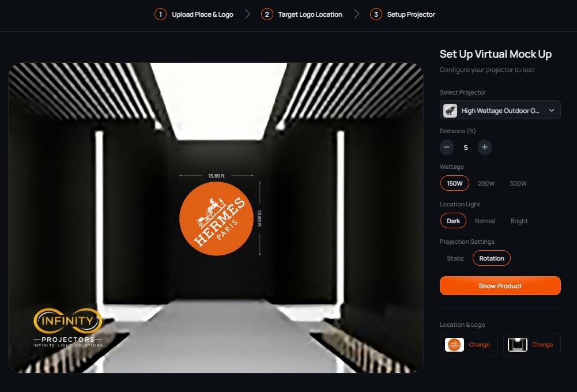Image resolution: width=577 pixels, height=392 pixels.
Task: Click the Location Light label
Action: click(x=459, y=204)
